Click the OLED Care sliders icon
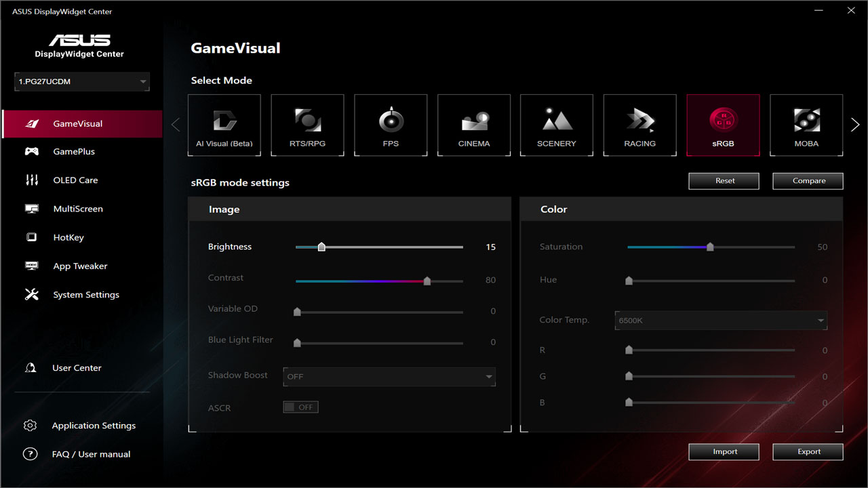This screenshot has width=868, height=488. 32,180
